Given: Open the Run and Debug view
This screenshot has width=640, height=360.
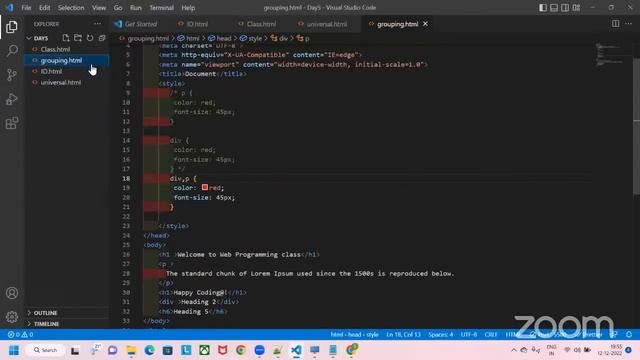Looking at the screenshot, I should [12, 99].
